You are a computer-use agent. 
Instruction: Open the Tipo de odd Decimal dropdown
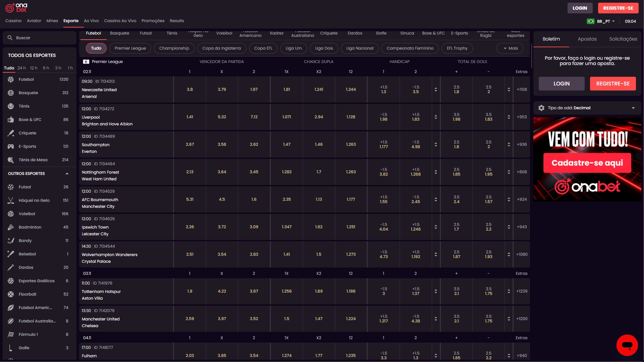point(587,108)
